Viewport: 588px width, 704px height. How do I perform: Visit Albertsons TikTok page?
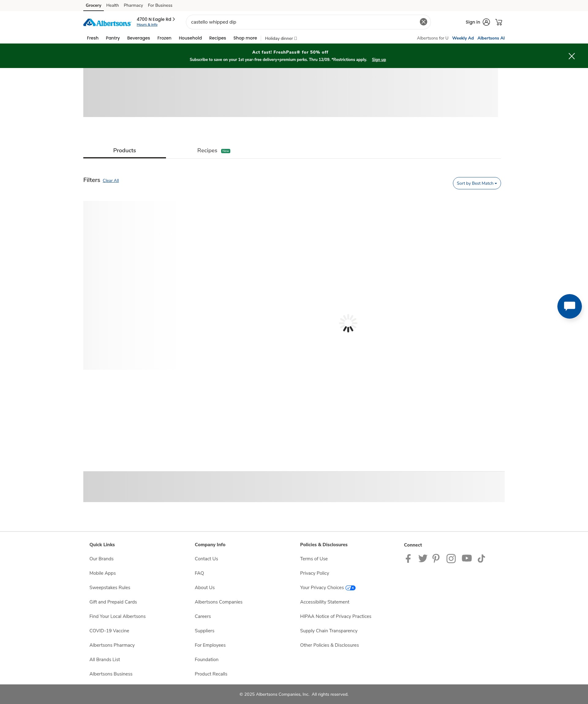point(481,558)
